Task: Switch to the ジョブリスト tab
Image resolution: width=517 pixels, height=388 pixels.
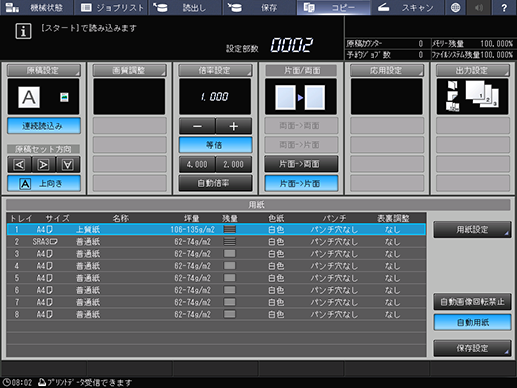Action: 112,7
